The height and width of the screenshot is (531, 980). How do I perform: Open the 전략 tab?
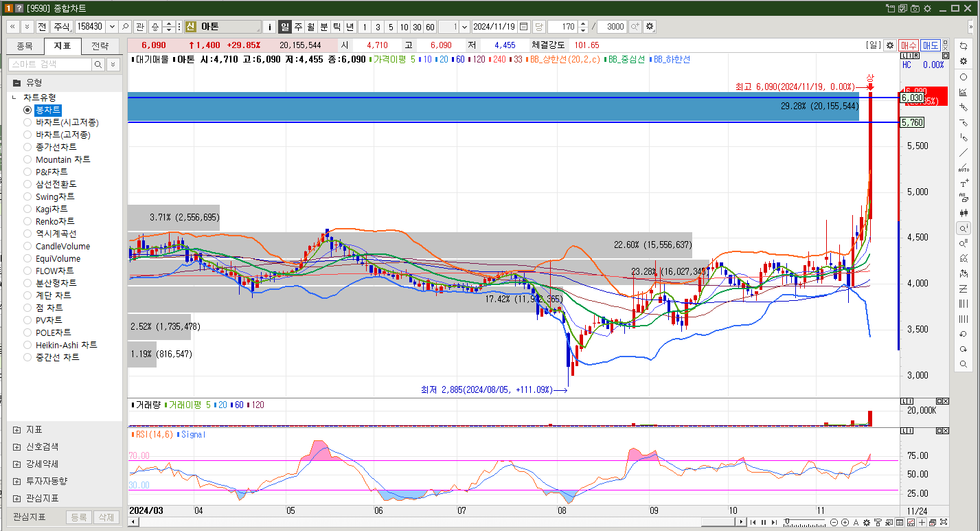100,46
